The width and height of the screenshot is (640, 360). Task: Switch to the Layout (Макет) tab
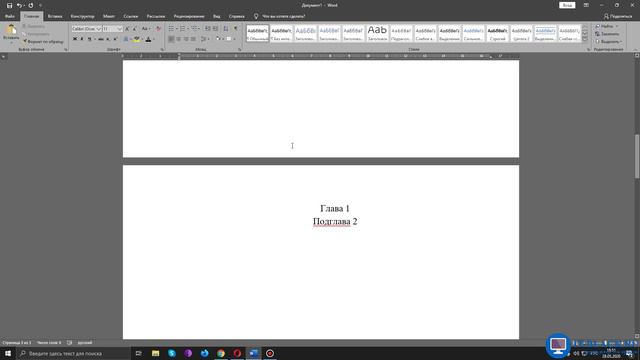click(109, 16)
